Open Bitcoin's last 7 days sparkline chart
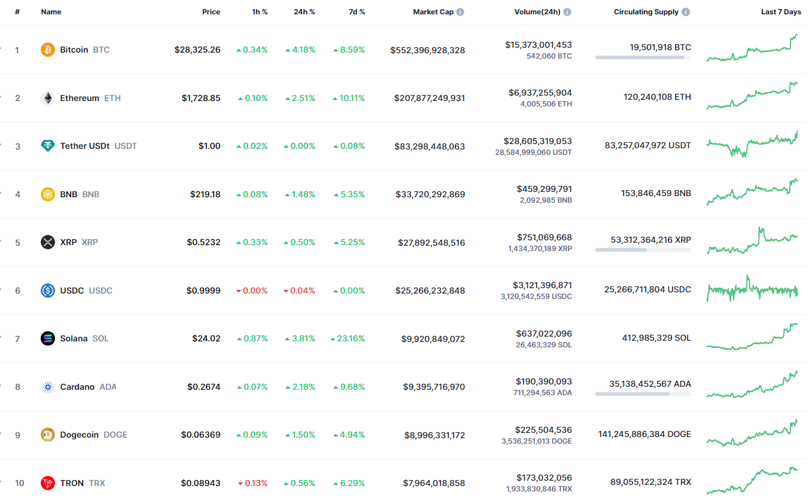 point(752,49)
